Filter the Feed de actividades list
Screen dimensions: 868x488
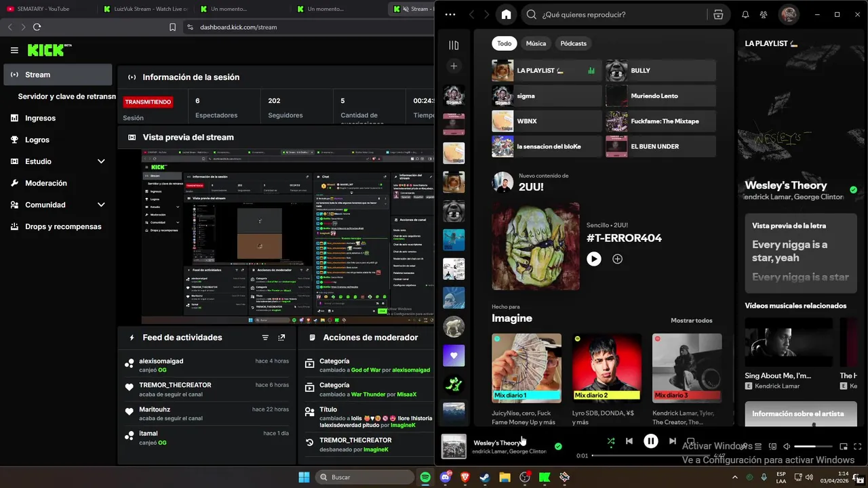click(265, 338)
